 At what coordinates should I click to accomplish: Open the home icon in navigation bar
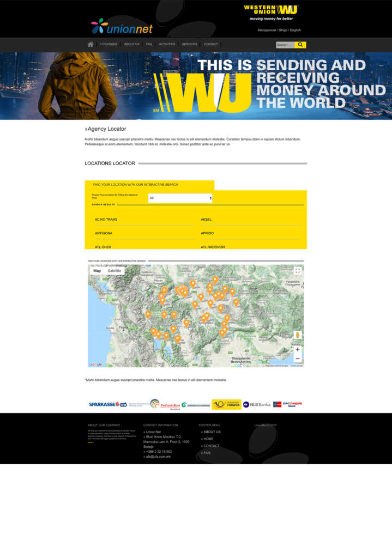point(91,45)
